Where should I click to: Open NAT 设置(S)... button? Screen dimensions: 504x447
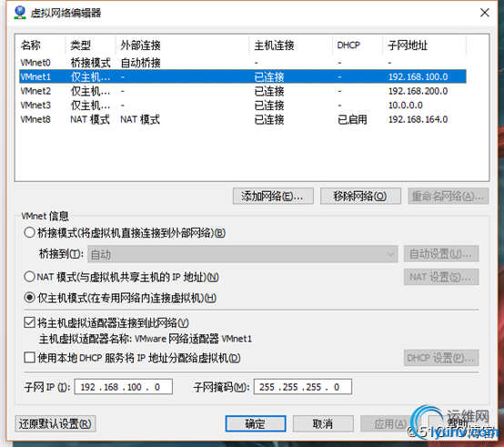click(441, 277)
